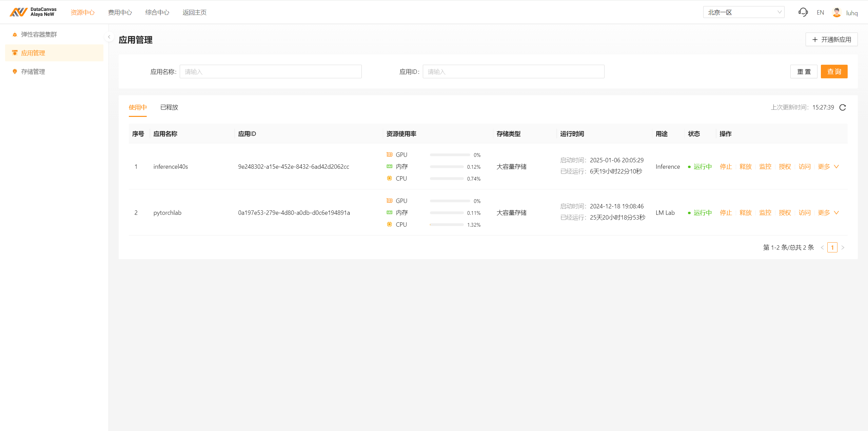Collapse the left sidebar arrow

point(109,37)
